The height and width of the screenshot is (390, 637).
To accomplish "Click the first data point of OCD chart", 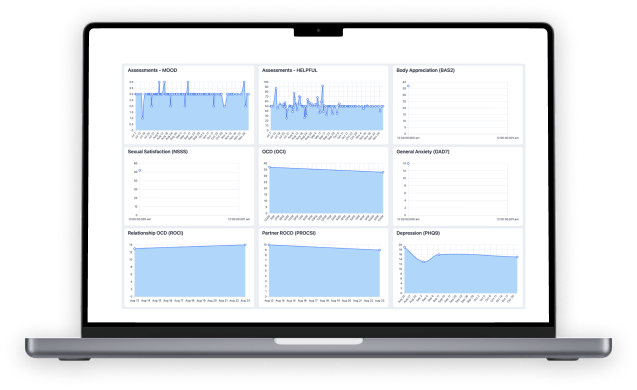I will click(269, 167).
